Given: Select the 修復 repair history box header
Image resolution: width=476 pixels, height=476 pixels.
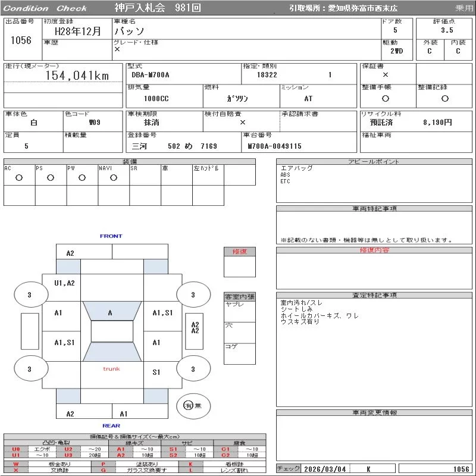Looking at the screenshot, I should pos(240,252).
